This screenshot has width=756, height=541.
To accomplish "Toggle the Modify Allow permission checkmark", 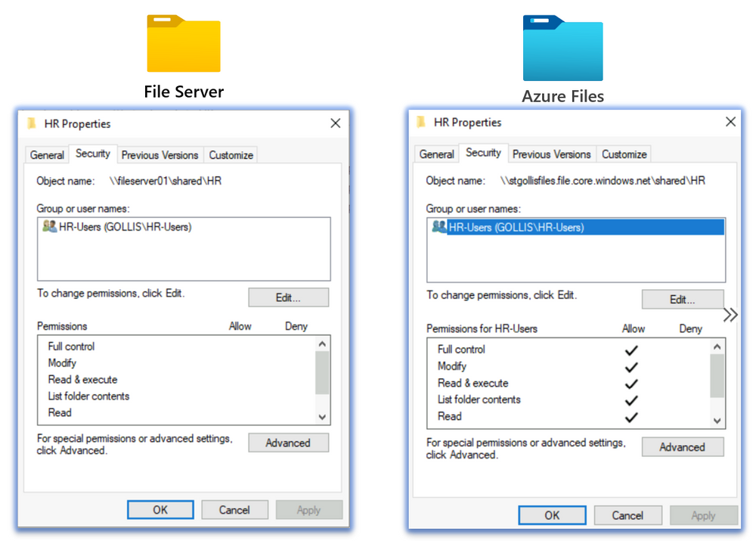I will click(632, 365).
